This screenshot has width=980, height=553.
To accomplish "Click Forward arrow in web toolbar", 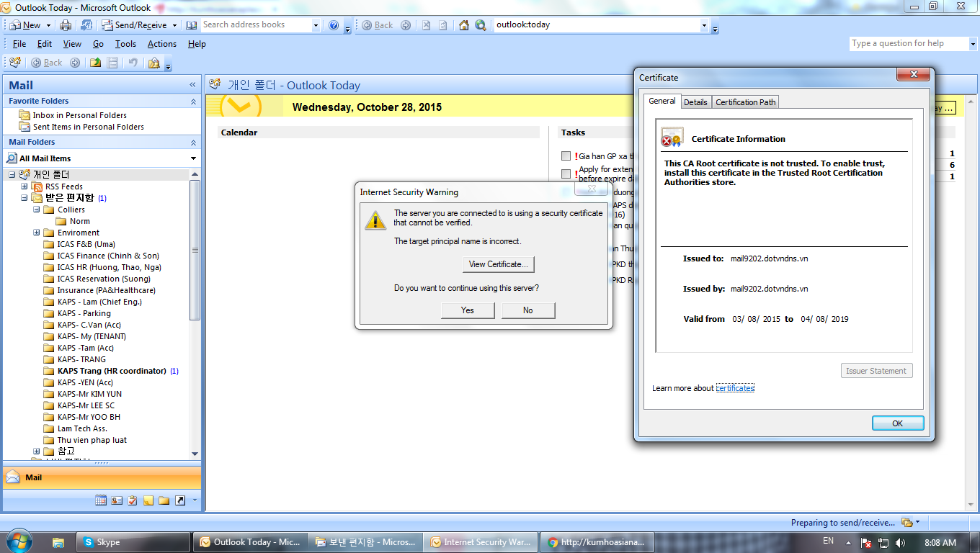I will tap(406, 25).
